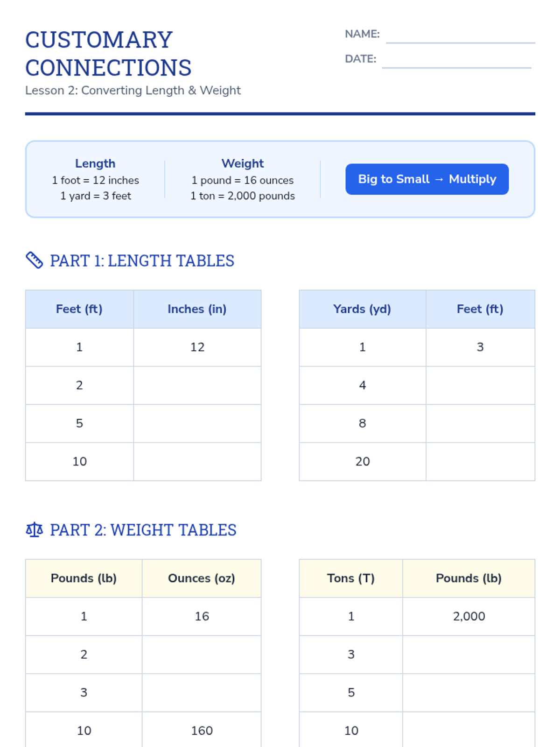Select empty feet cell for 20 yards
Image resolution: width=560 pixels, height=747 pixels.
point(481,462)
